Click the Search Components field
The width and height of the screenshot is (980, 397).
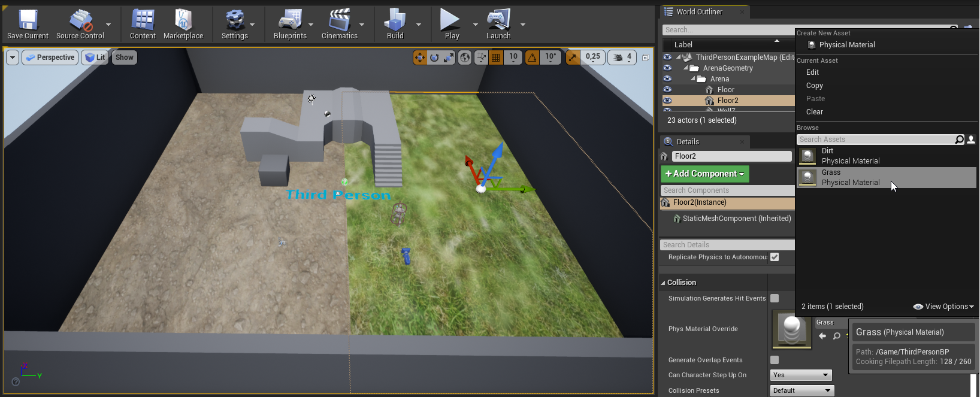[x=727, y=190]
